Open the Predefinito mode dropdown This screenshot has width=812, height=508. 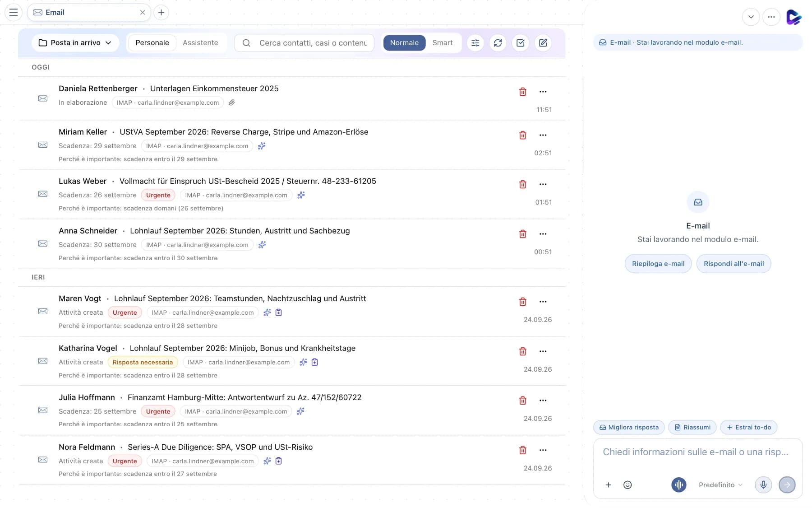click(720, 485)
